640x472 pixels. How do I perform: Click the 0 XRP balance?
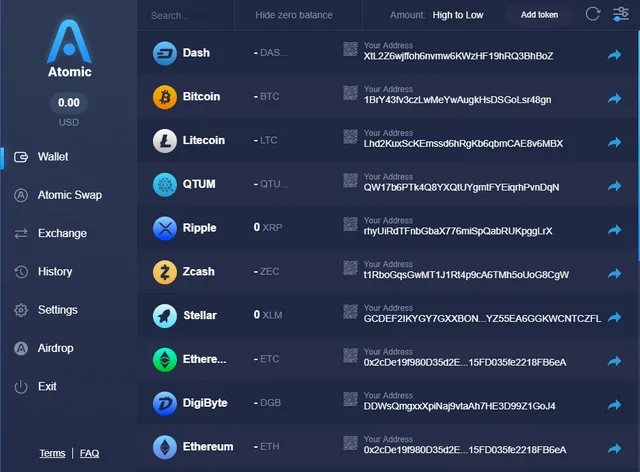pos(268,227)
